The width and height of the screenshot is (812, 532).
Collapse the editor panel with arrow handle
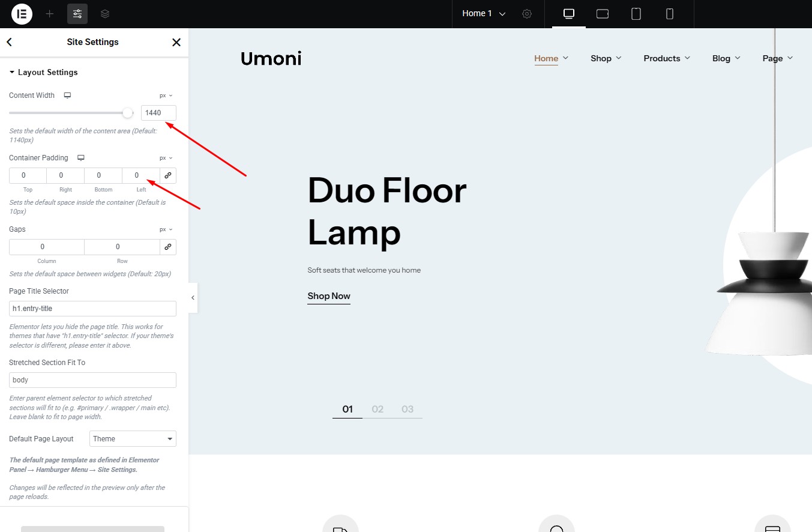[x=193, y=298]
